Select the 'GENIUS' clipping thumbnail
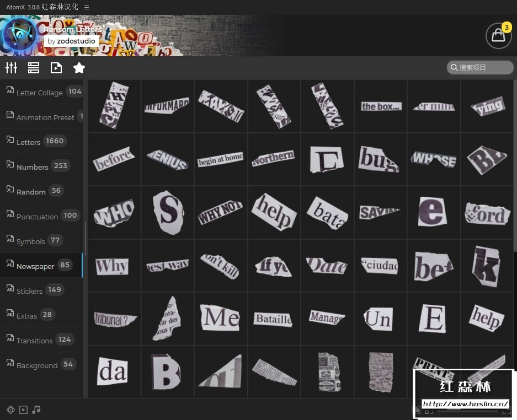The image size is (517, 420). click(168, 159)
